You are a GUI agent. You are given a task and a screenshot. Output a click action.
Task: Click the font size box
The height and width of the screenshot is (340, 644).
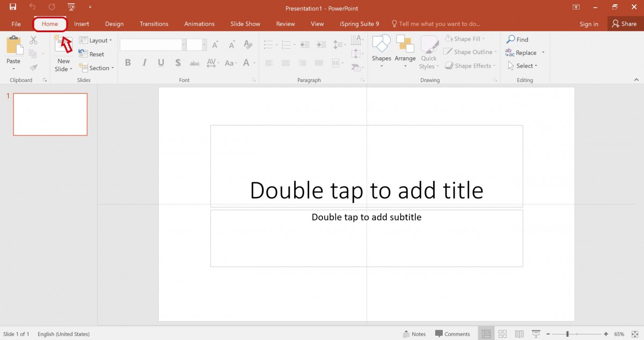tap(196, 45)
